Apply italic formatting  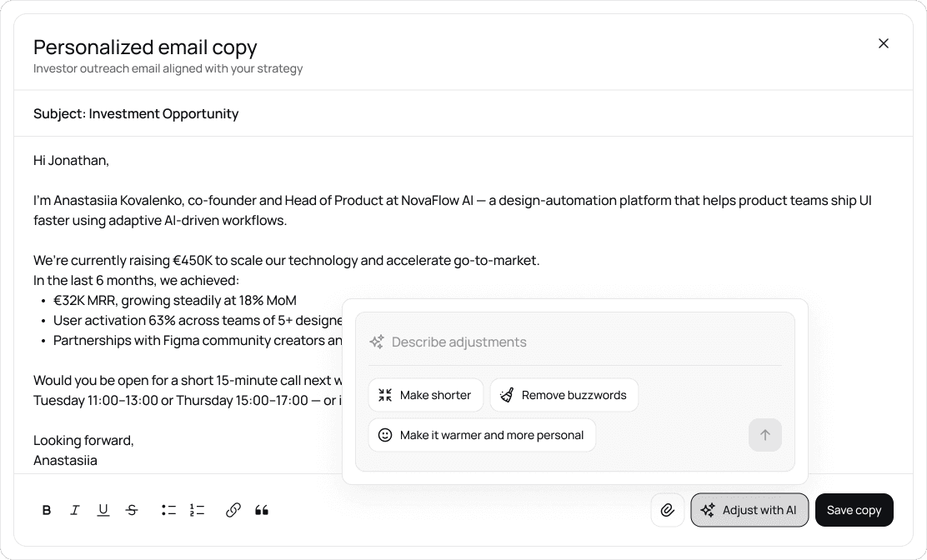[x=75, y=510]
